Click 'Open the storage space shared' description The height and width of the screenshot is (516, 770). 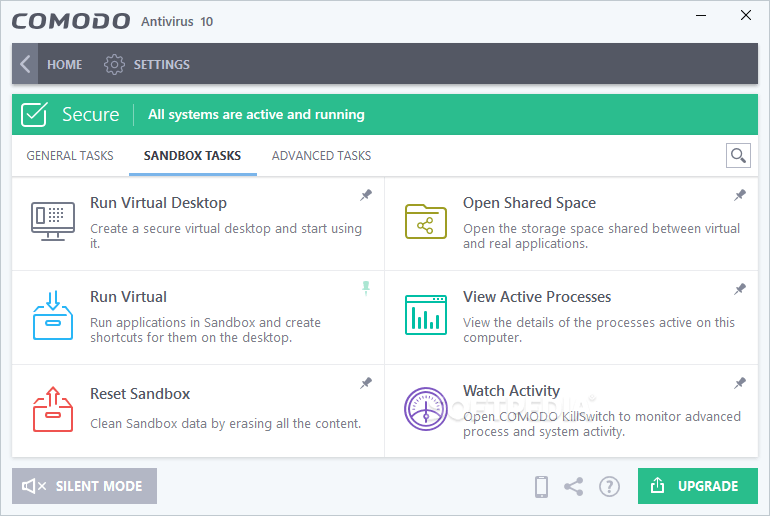point(601,236)
